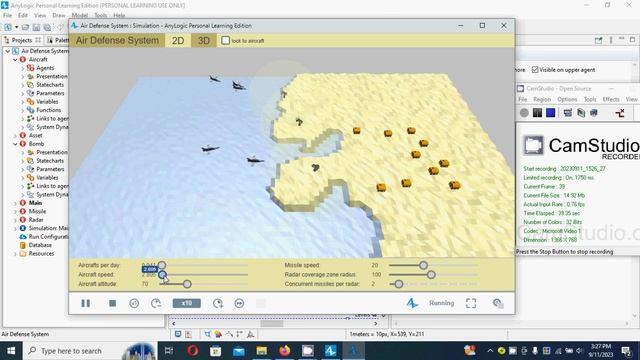The width and height of the screenshot is (640, 360).
Task: Click the CamStudio blue stop recording icon
Action: pos(551,113)
